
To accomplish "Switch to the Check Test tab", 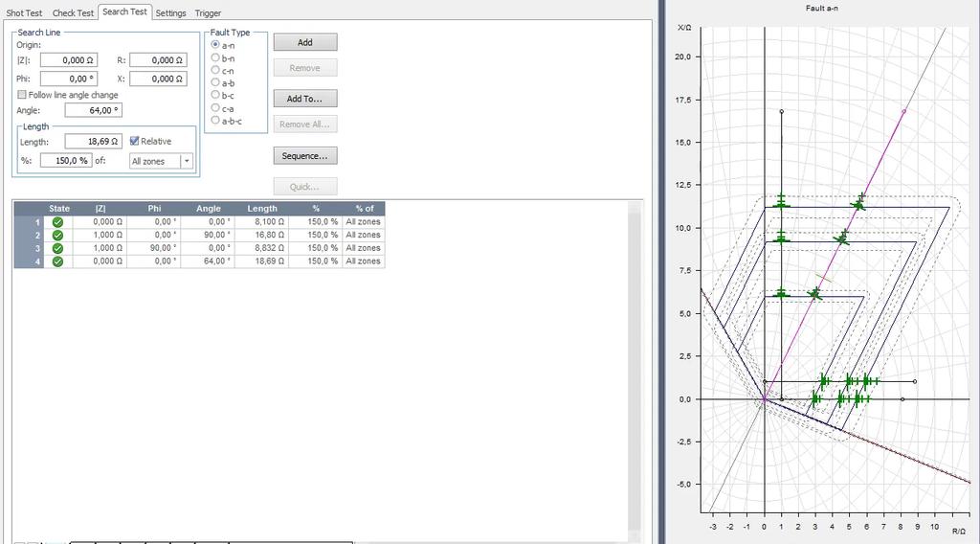I will pyautogui.click(x=73, y=12).
